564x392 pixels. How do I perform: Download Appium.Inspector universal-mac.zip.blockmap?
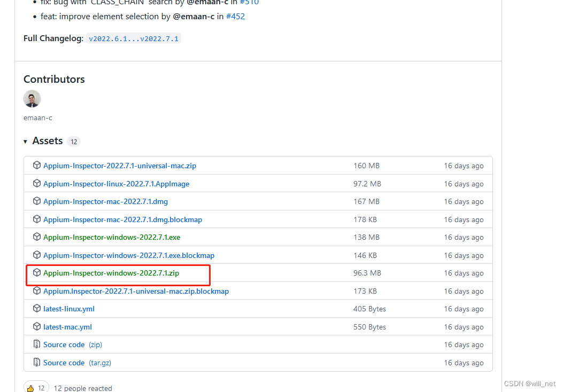point(136,291)
